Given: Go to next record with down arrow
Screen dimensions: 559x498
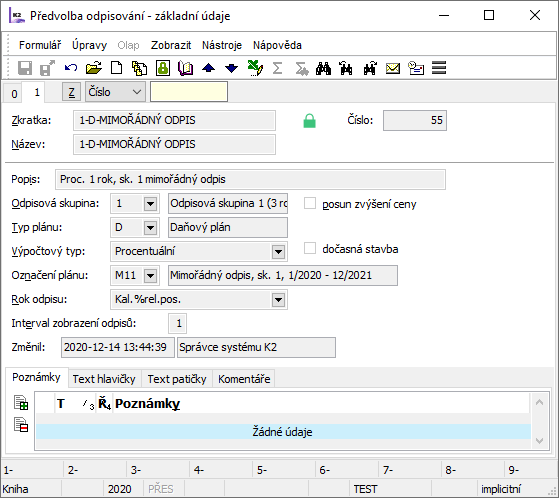Looking at the screenshot, I should (x=231, y=67).
